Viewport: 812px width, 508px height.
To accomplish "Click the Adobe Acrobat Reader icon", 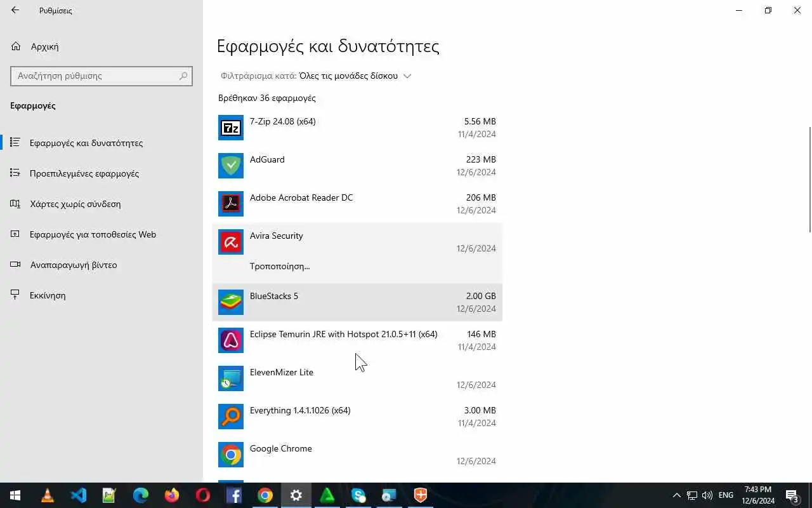I will click(231, 204).
